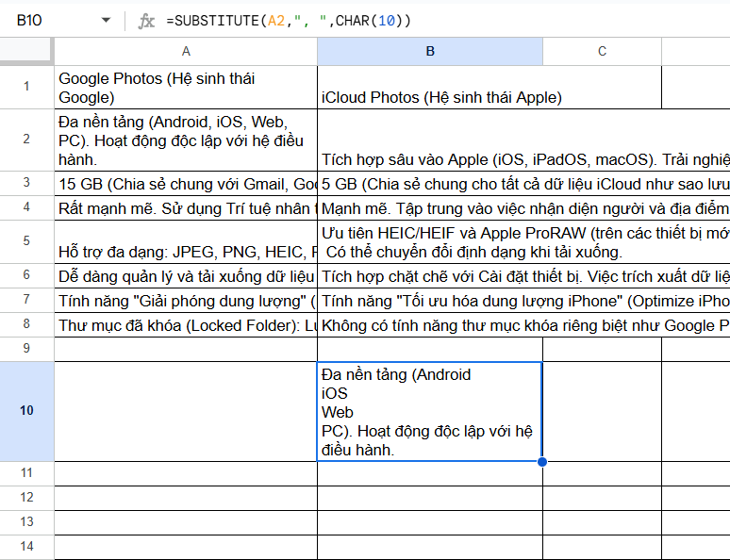Click empty cell A9
This screenshot has width=730, height=560.
tap(186, 349)
